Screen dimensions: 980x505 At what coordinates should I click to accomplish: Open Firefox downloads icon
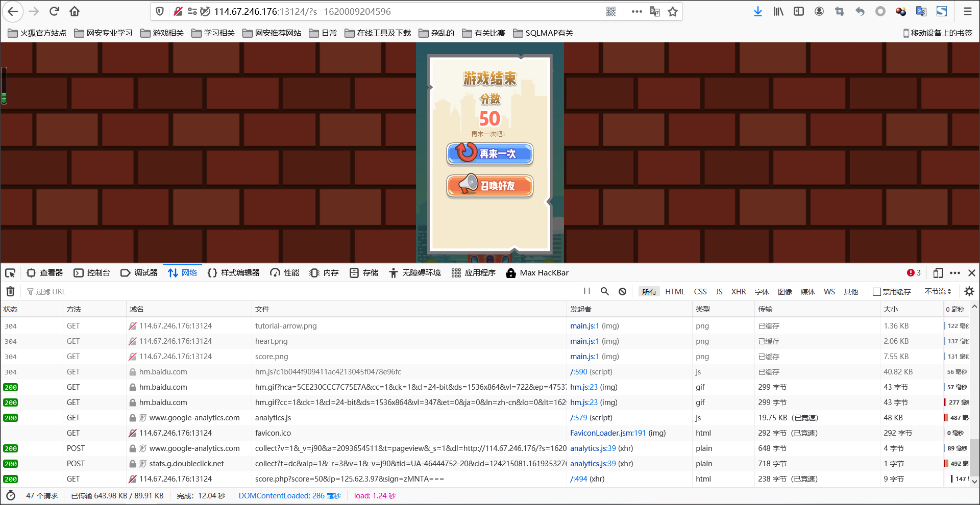click(757, 11)
